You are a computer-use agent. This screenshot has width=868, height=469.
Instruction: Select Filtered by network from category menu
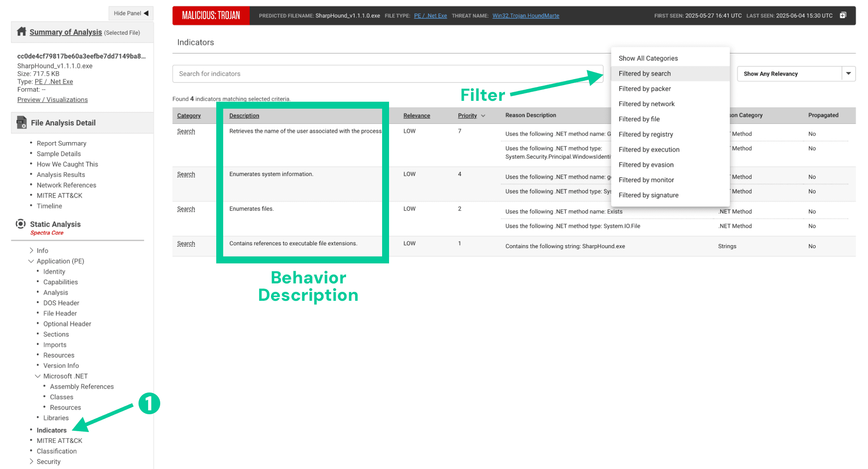point(646,103)
